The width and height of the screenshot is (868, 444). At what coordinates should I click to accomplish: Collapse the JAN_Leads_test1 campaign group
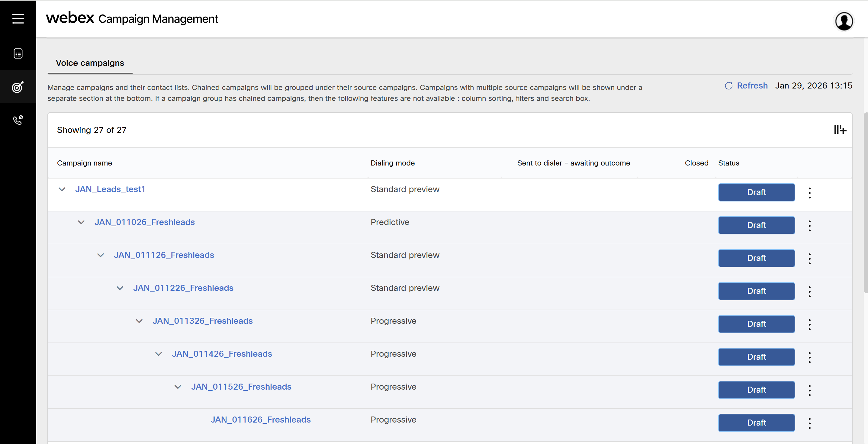pos(62,189)
